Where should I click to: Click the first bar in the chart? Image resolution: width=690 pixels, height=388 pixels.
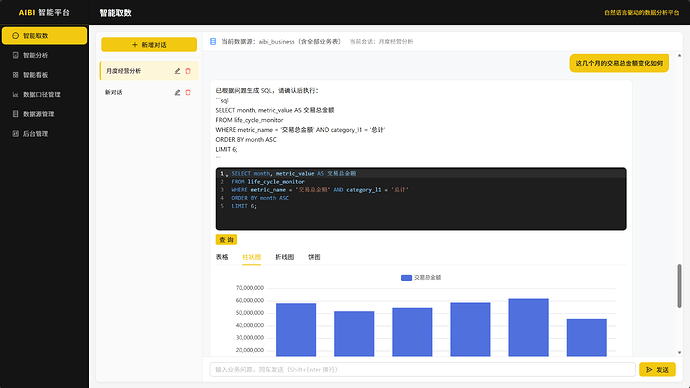coord(296,329)
